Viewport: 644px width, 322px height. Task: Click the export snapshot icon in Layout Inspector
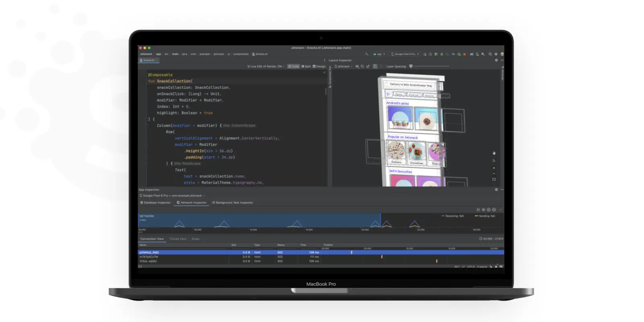point(368,66)
